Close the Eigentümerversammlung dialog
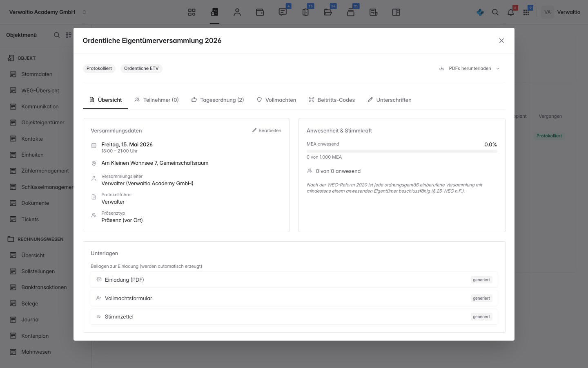This screenshot has height=368, width=588. [501, 40]
